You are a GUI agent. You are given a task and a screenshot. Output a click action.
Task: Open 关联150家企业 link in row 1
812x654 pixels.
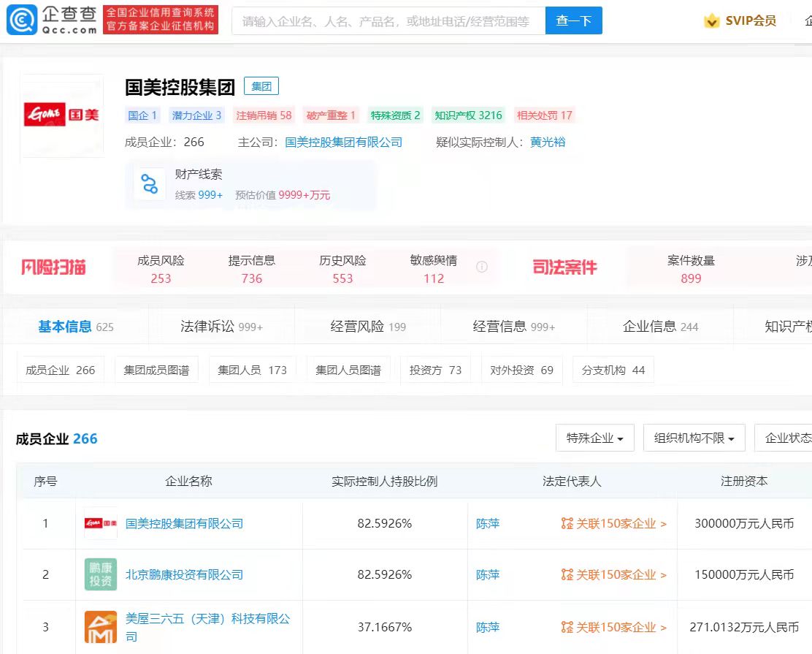[621, 523]
